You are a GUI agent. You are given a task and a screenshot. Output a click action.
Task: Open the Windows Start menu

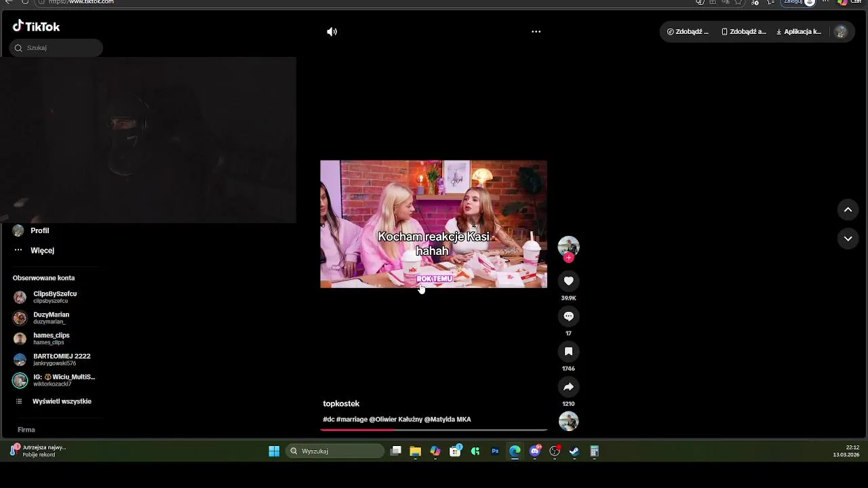pyautogui.click(x=274, y=451)
